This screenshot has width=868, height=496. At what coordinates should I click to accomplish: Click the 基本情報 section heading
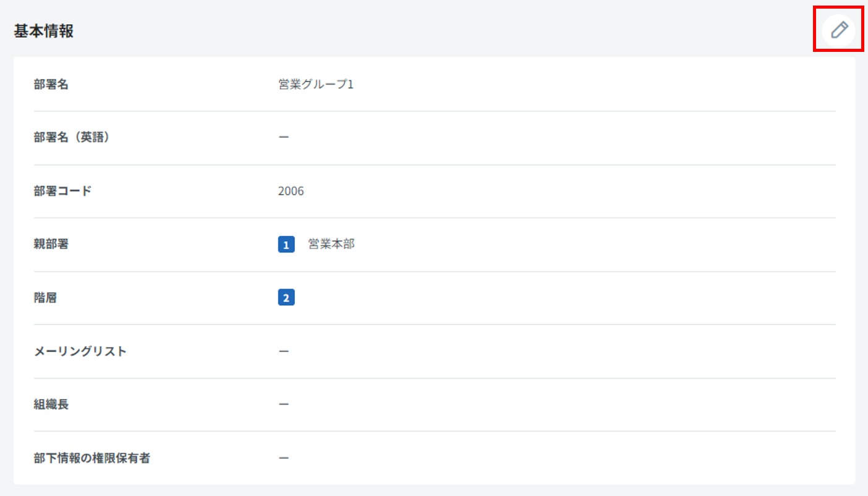43,32
